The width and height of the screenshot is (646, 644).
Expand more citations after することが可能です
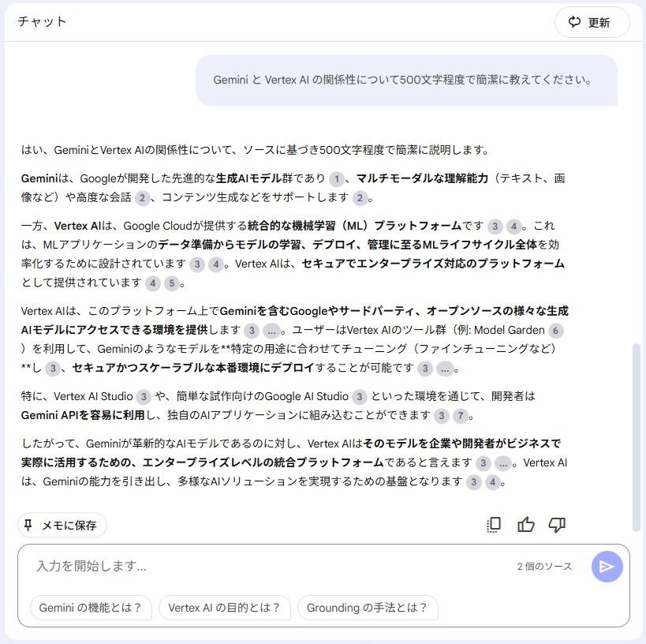[x=445, y=369]
